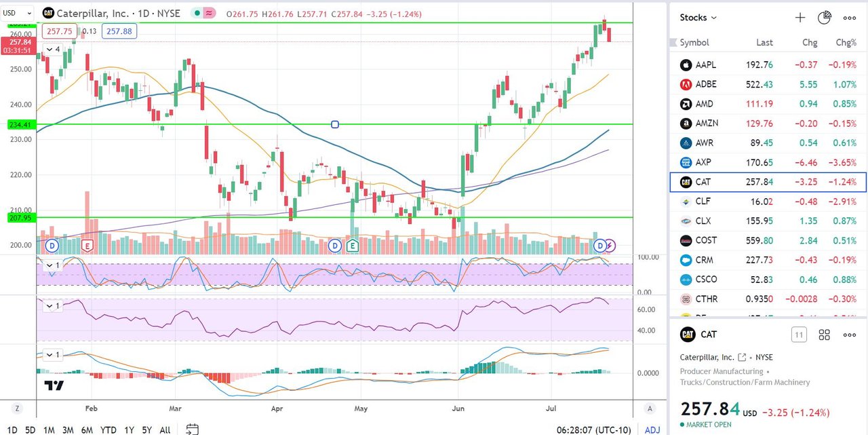Click the AMD logo icon in watchlist

coord(686,104)
